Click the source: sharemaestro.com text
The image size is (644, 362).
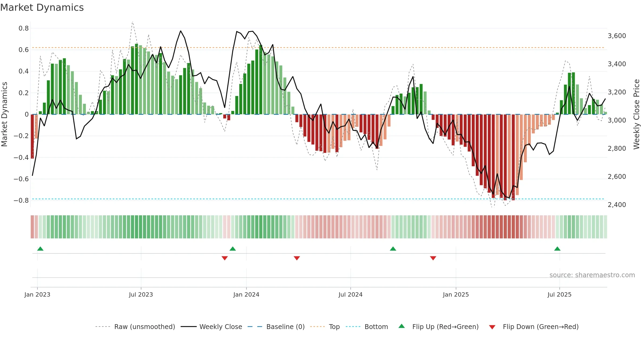(592, 275)
